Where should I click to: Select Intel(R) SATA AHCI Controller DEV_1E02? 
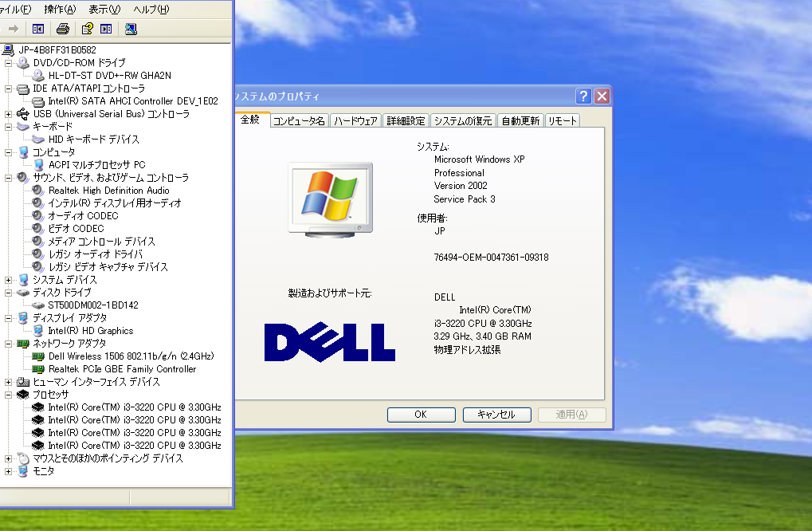coord(133,101)
